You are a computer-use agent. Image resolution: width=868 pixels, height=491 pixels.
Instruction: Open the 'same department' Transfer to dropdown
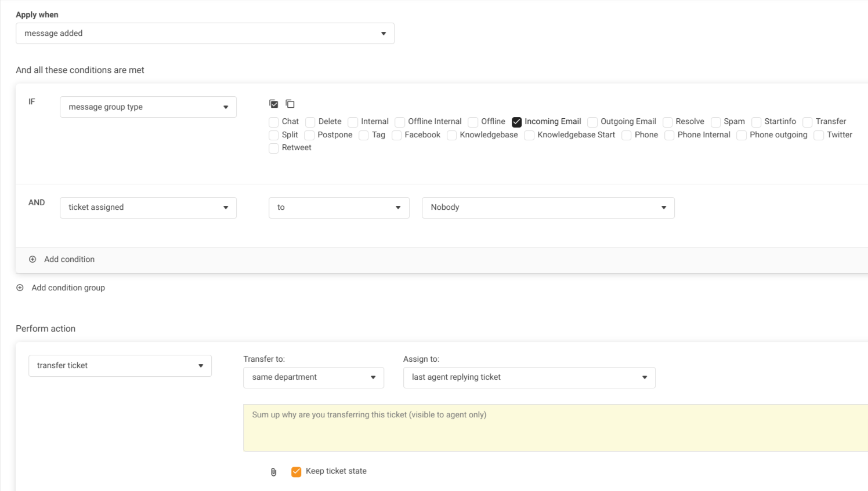313,377
